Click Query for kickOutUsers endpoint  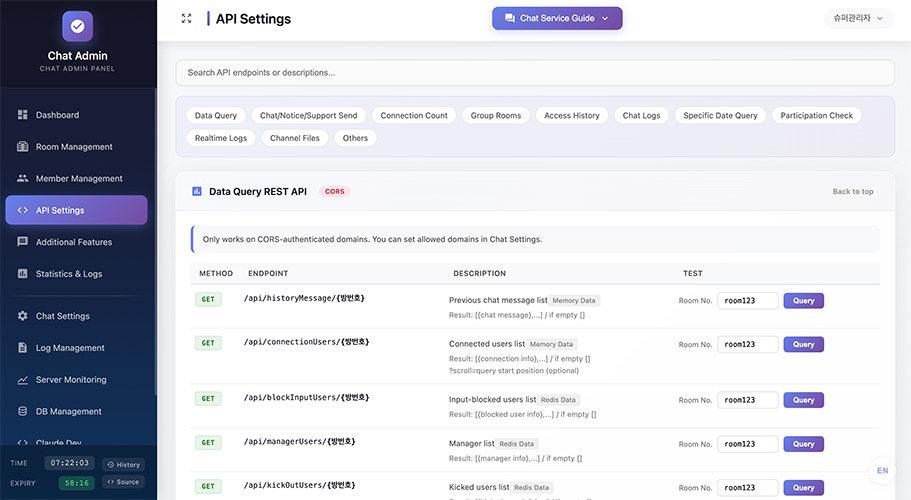[x=804, y=488]
